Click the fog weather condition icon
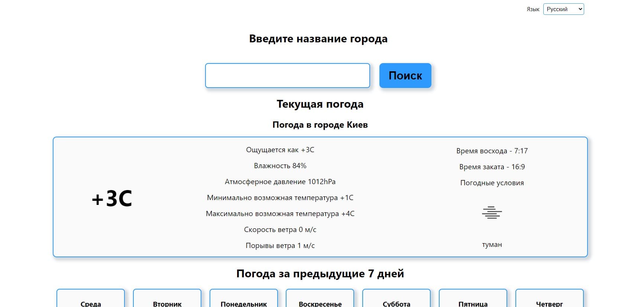Screen dimensions: 644x307 tap(492, 213)
